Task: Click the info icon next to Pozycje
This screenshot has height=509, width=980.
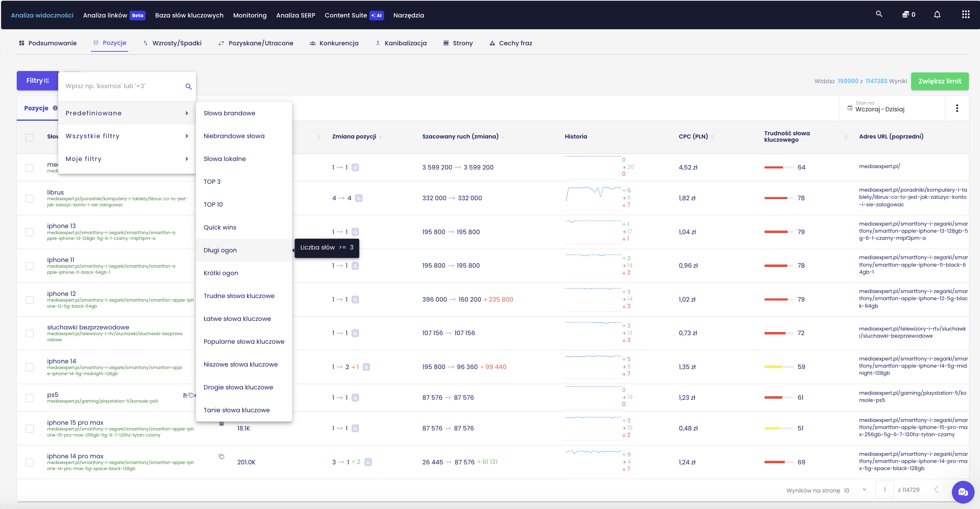Action: point(56,108)
